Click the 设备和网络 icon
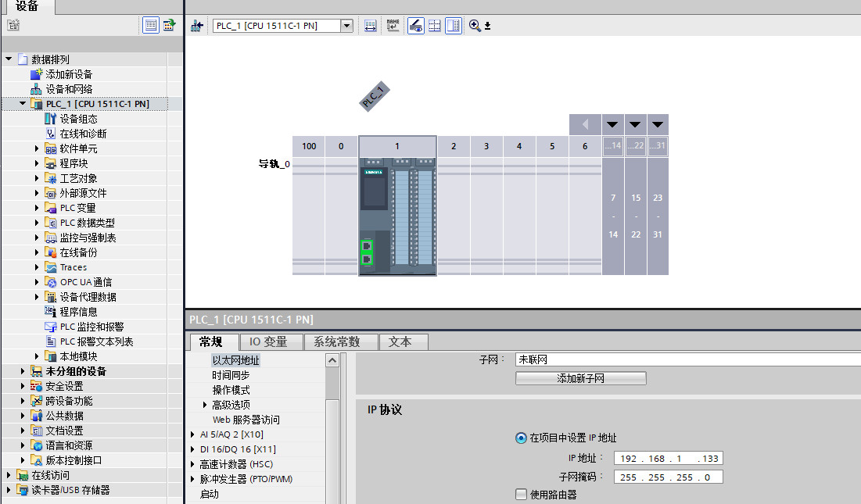The image size is (861, 504). (x=36, y=89)
